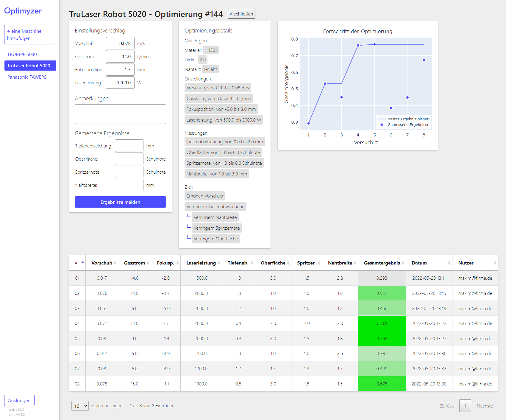Viewport: 506px width, 420px height.
Task: Toggle Bestes Ergebnis bisher legend entry
Action: coord(403,119)
